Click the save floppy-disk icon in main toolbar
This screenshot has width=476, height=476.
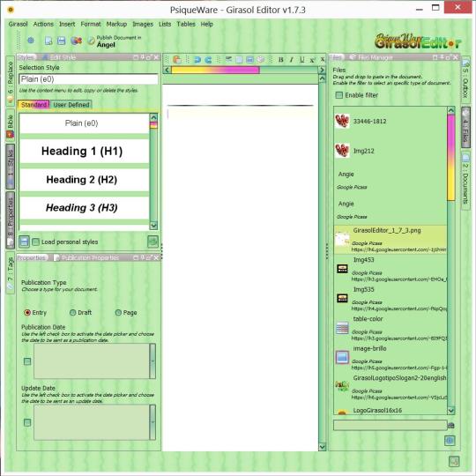coord(62,41)
